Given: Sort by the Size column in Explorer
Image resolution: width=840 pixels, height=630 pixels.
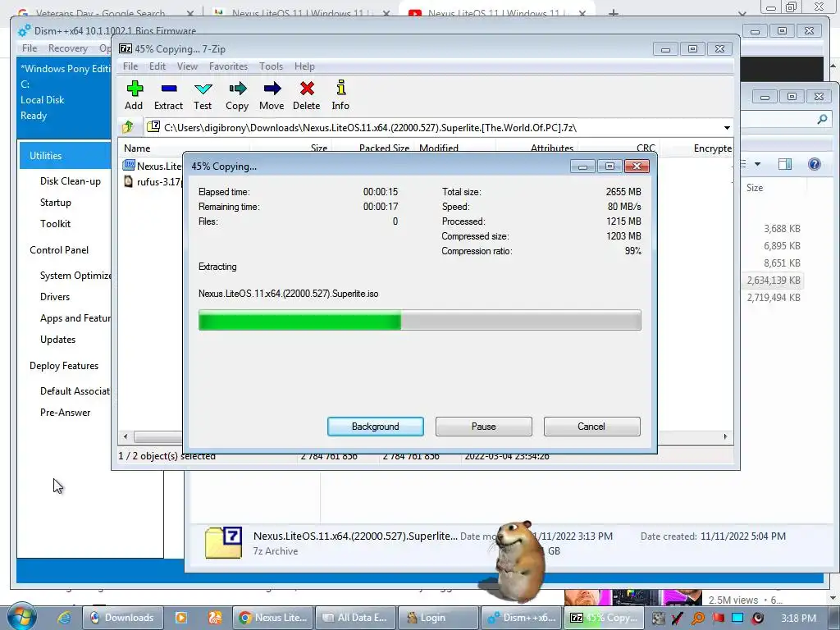Looking at the screenshot, I should point(755,188).
